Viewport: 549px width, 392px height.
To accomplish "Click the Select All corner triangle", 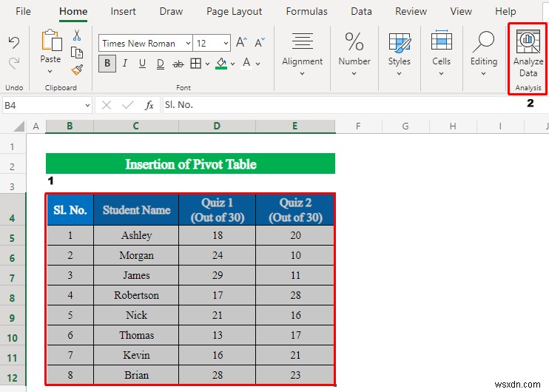I will [x=19, y=126].
